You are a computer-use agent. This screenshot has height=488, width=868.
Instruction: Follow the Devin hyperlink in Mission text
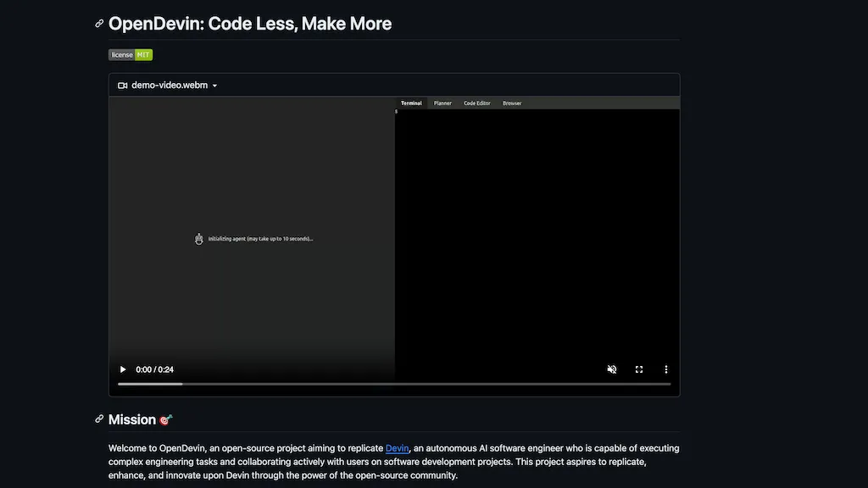click(x=397, y=448)
